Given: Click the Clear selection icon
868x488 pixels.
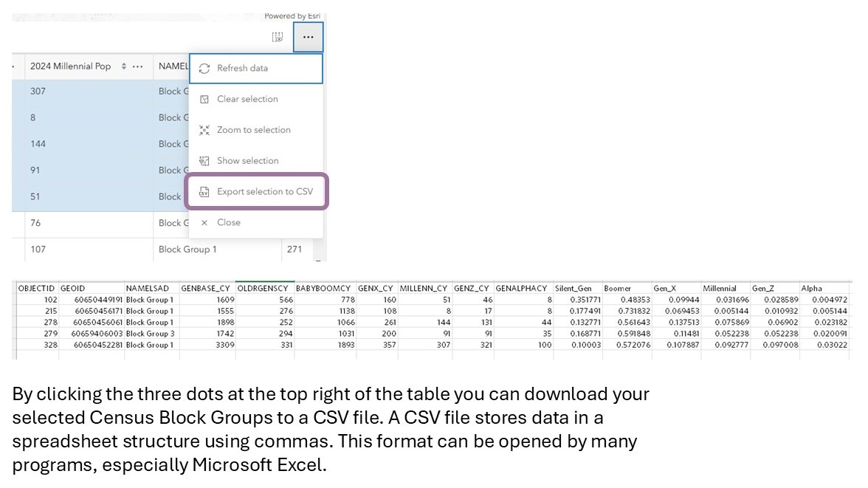Looking at the screenshot, I should (x=204, y=100).
